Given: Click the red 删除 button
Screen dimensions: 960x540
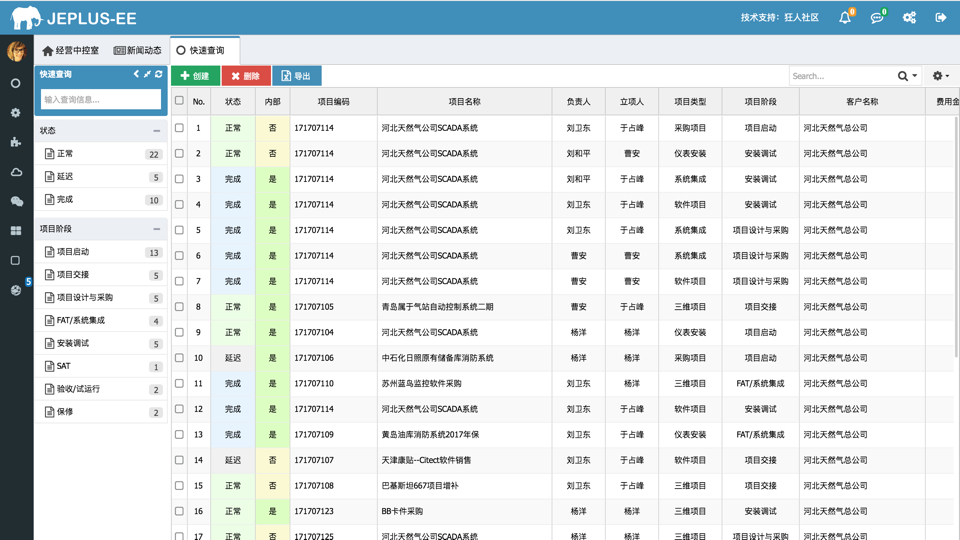Looking at the screenshot, I should pyautogui.click(x=245, y=76).
